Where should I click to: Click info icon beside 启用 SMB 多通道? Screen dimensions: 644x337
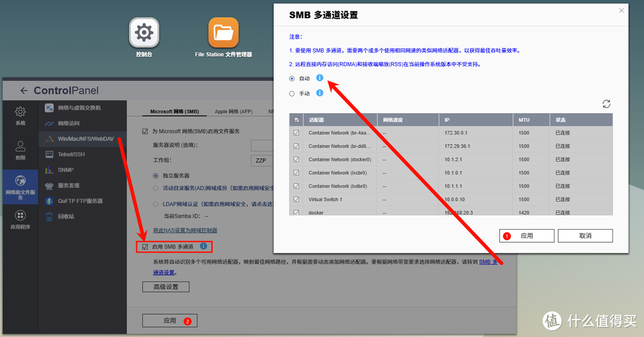click(x=203, y=246)
